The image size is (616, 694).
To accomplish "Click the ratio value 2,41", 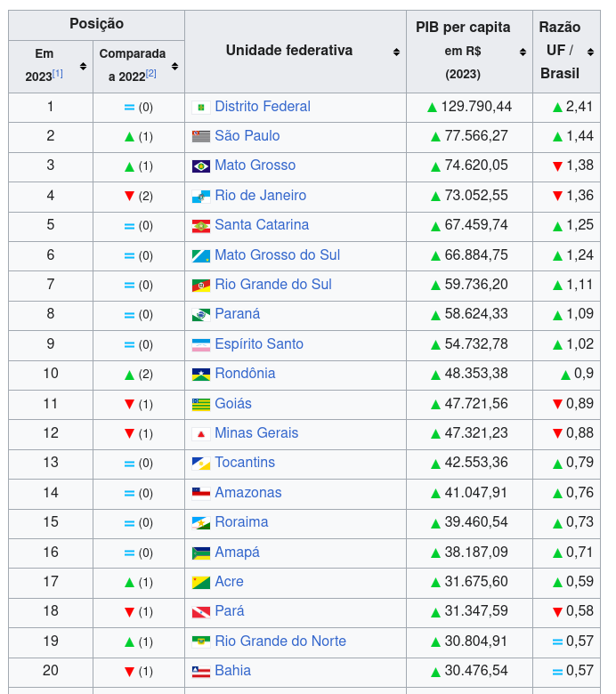I will click(580, 107).
